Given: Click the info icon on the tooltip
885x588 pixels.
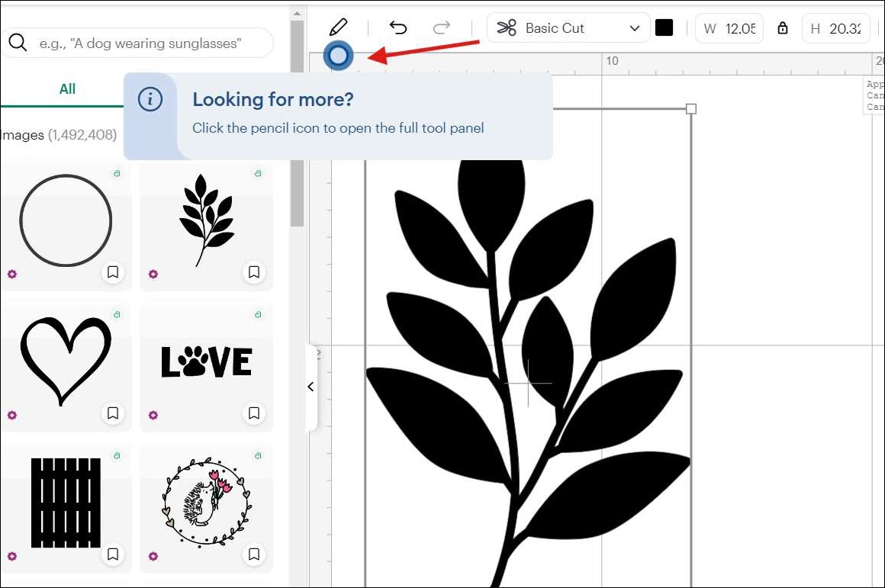Looking at the screenshot, I should pos(150,98).
